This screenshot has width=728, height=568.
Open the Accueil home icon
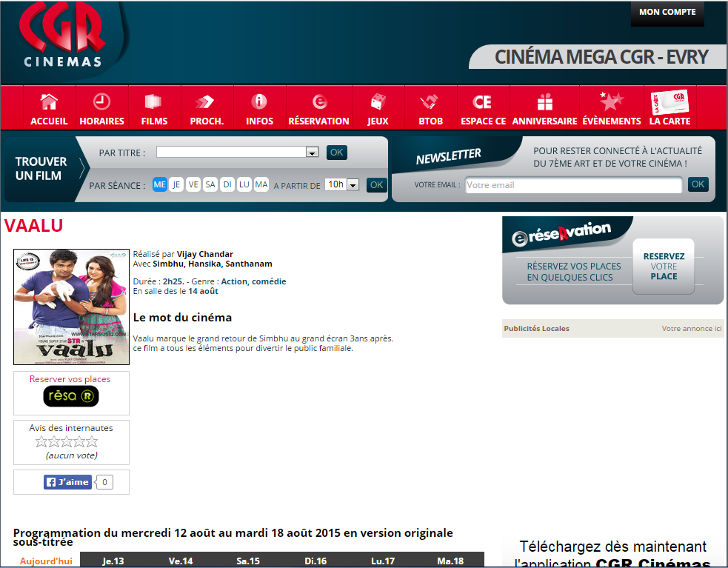[49, 101]
